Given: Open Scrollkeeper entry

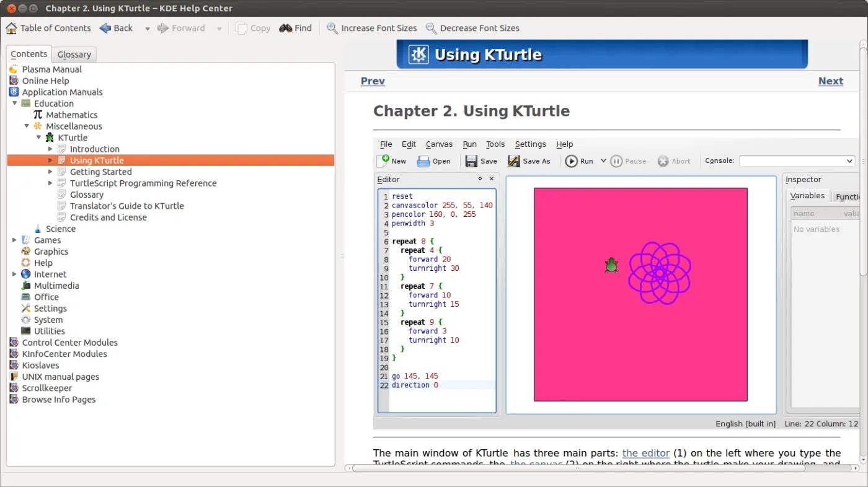Looking at the screenshot, I should point(47,388).
